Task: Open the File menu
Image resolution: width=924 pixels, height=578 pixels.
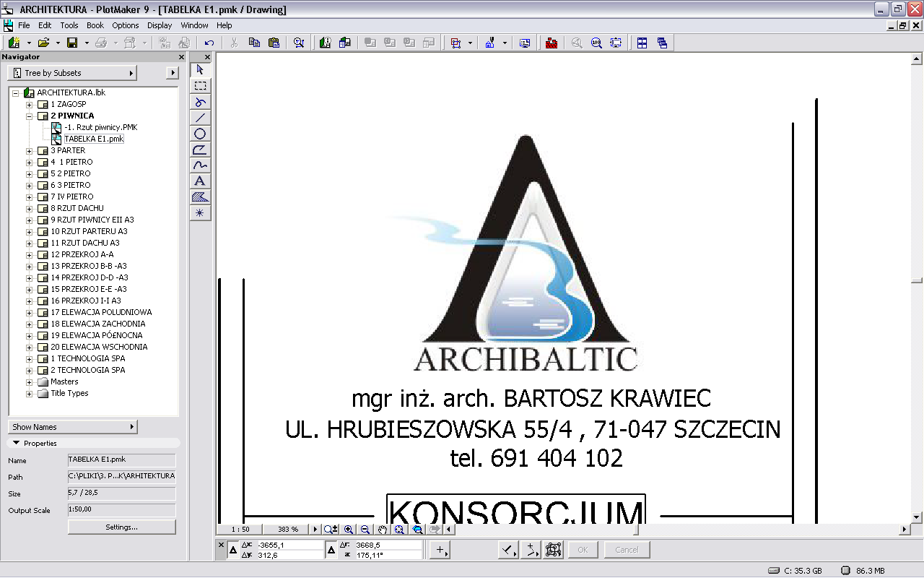Action: (24, 25)
